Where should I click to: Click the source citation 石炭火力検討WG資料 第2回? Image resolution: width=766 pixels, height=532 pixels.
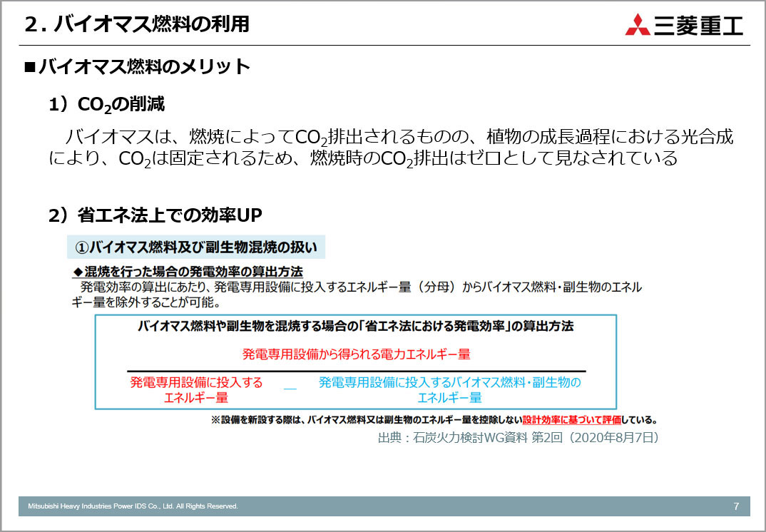(x=518, y=437)
